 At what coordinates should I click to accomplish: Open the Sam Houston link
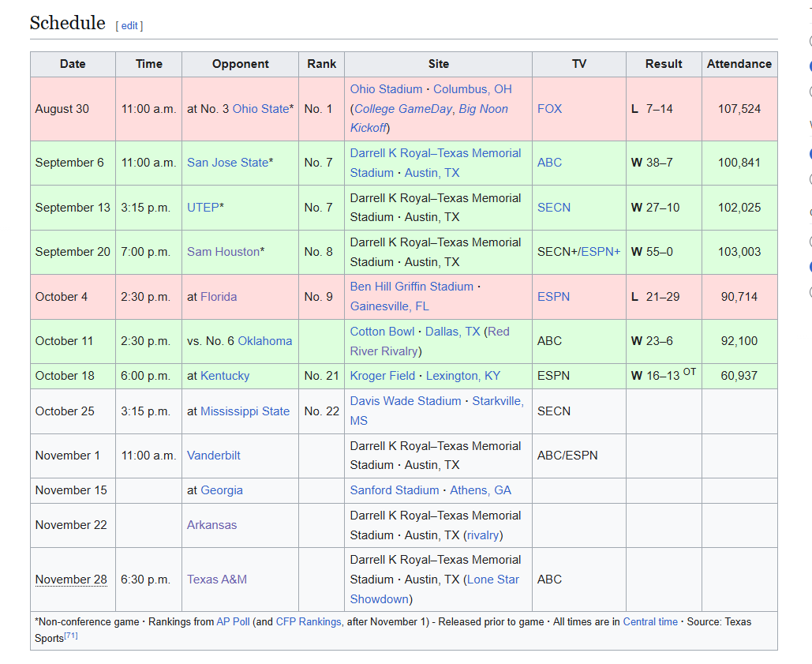[223, 252]
